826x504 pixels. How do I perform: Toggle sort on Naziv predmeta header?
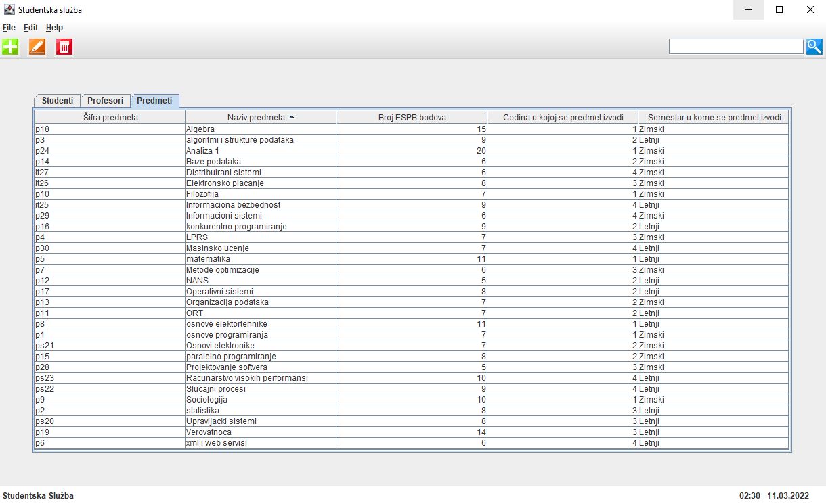click(261, 117)
